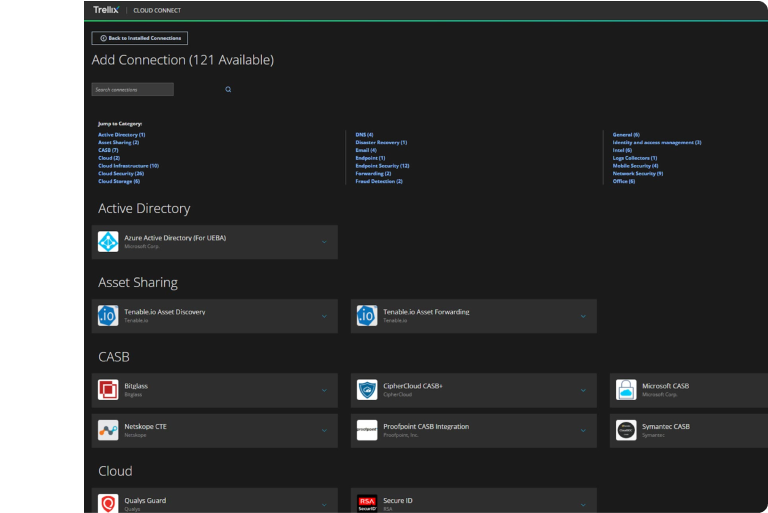Screen dimensions: 768x513
Task: Expand the Secure ID chevron
Action: coord(583,505)
